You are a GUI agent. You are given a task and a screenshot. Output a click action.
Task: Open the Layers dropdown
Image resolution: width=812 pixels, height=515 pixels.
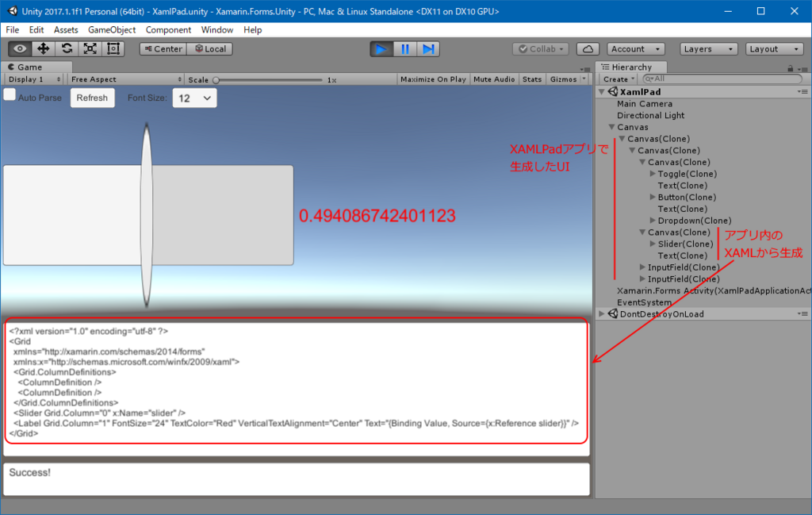708,49
